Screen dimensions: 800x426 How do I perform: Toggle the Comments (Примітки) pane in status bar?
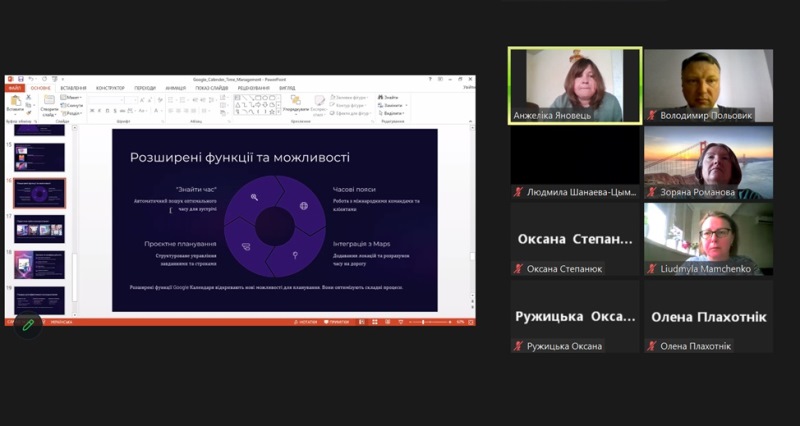tap(337, 322)
